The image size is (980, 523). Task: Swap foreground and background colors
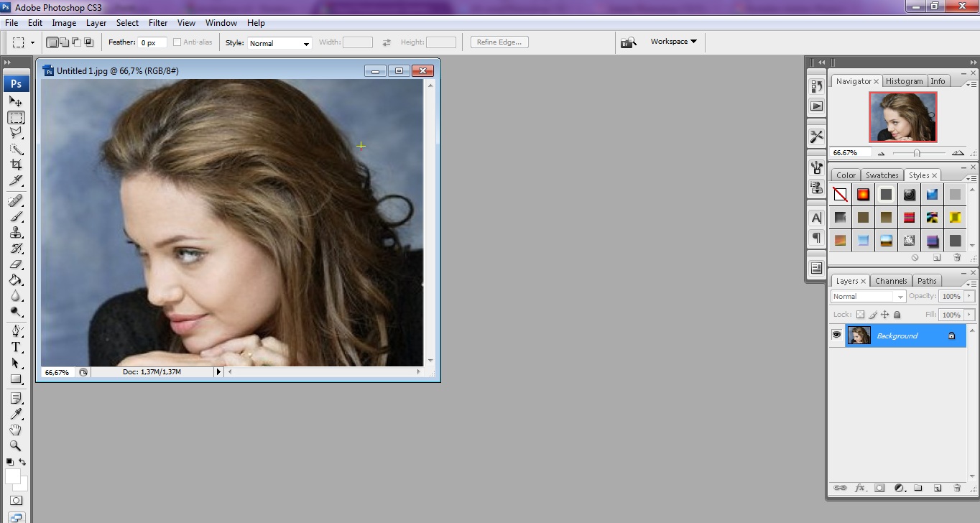(x=23, y=462)
